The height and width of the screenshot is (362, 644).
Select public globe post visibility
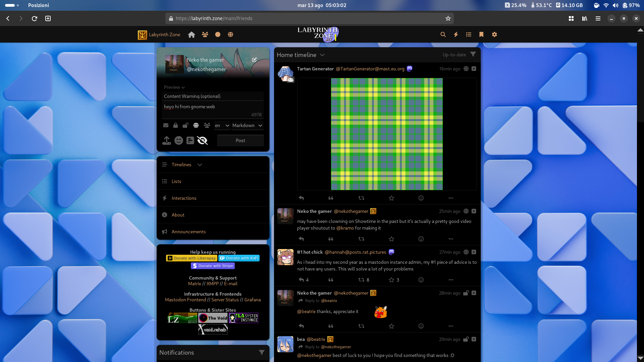point(196,125)
